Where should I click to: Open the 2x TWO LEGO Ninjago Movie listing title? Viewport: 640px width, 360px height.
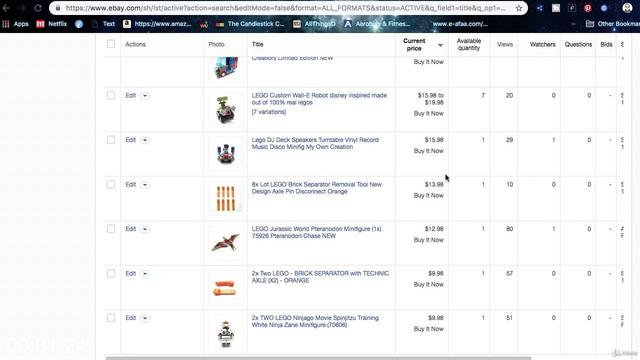coord(315,321)
